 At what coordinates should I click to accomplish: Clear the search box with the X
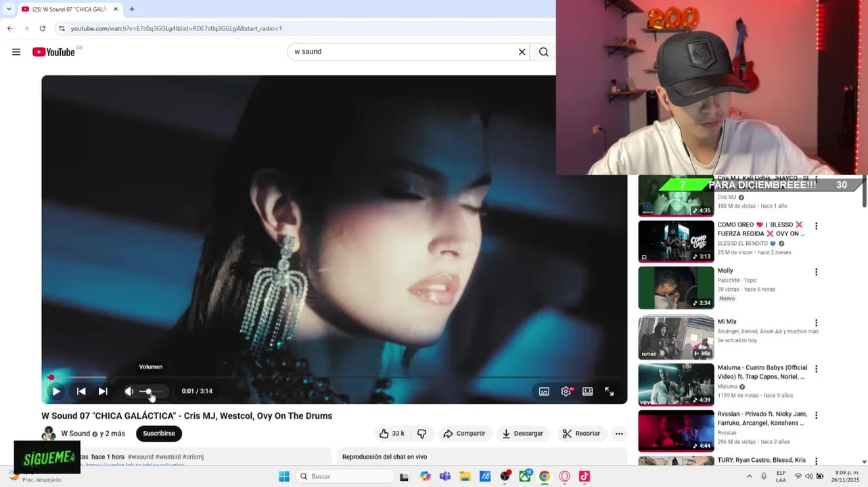coord(522,52)
